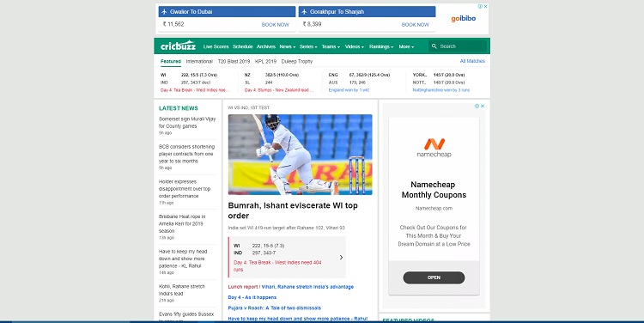Expand the Rankings dropdown menu
Image resolution: width=644 pixels, height=323 pixels.
click(381, 46)
